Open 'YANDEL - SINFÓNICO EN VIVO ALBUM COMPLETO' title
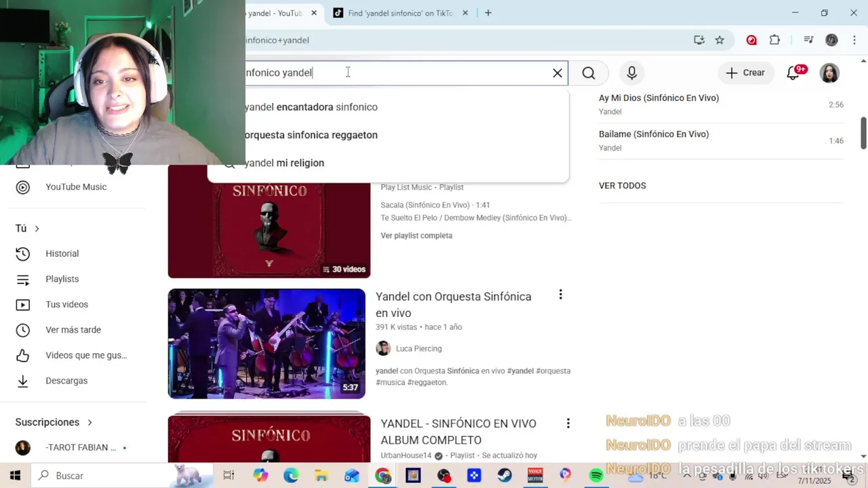 (458, 432)
